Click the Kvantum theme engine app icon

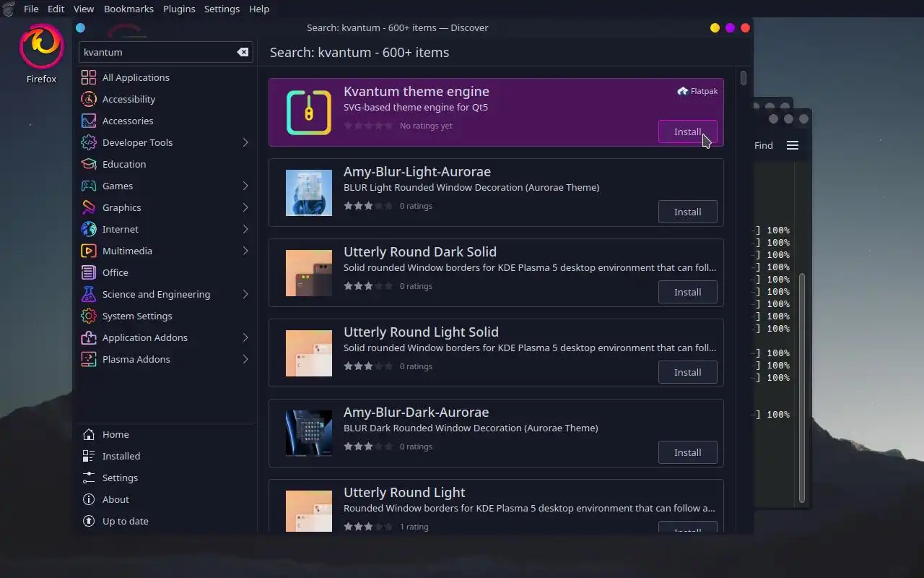(x=309, y=112)
